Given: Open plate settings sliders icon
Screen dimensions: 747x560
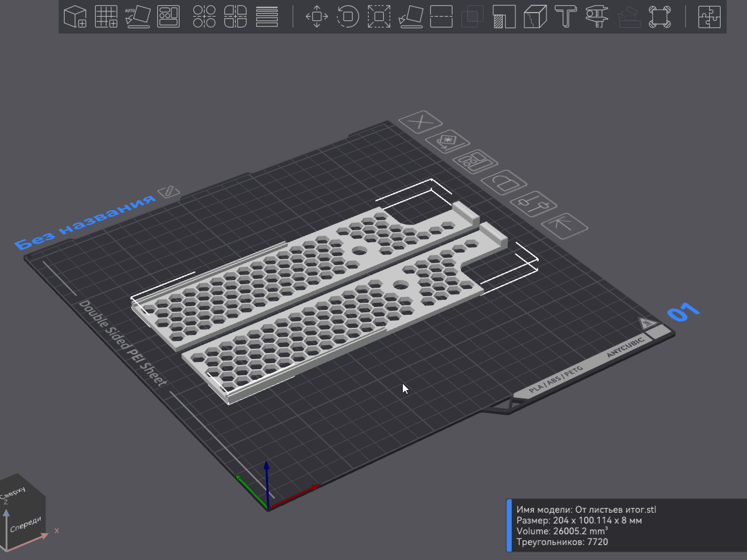Looking at the screenshot, I should point(534,203).
